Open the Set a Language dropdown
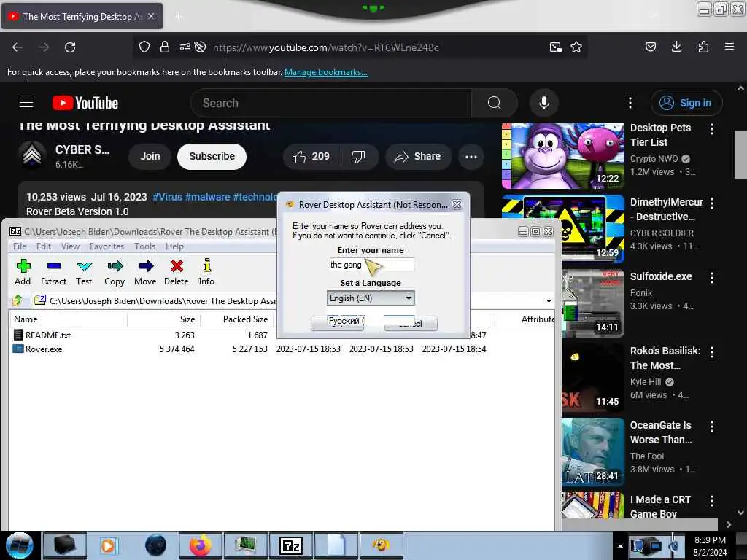Viewport: 747px width, 560px height. (x=371, y=298)
